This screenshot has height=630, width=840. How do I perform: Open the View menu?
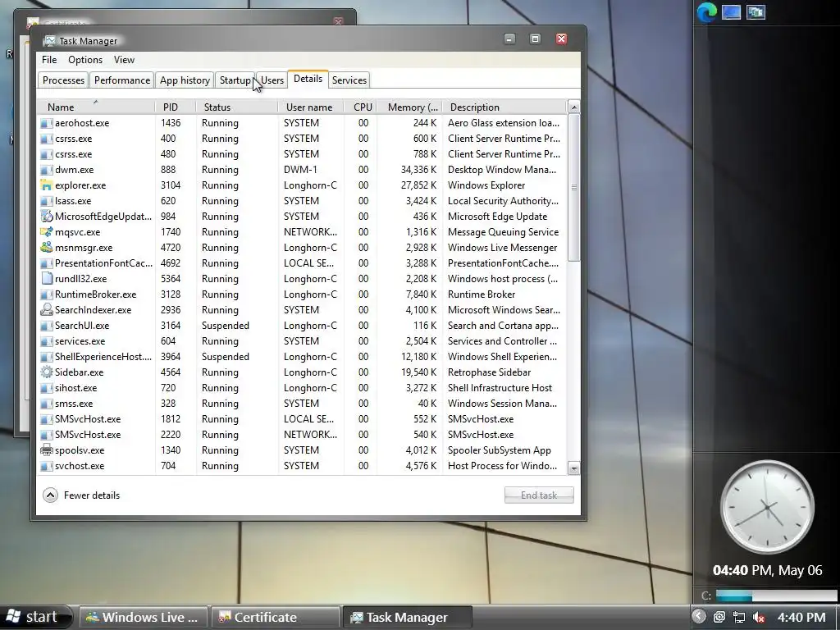124,59
